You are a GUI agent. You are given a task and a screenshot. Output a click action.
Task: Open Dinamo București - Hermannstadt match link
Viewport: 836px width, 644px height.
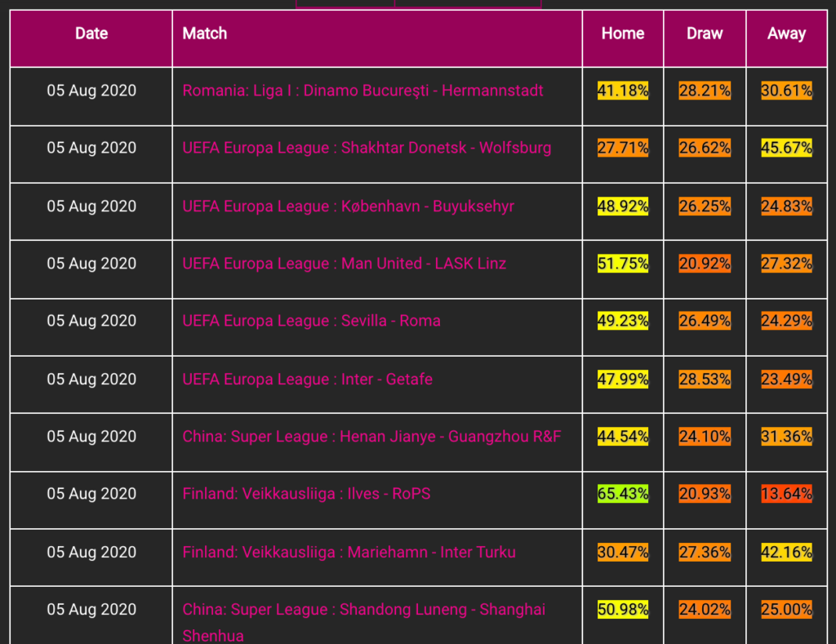(x=362, y=91)
